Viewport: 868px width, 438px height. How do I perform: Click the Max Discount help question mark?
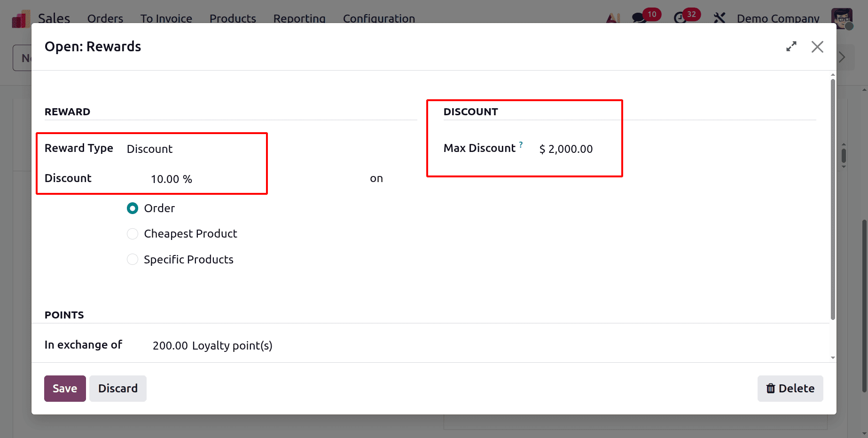click(x=521, y=144)
